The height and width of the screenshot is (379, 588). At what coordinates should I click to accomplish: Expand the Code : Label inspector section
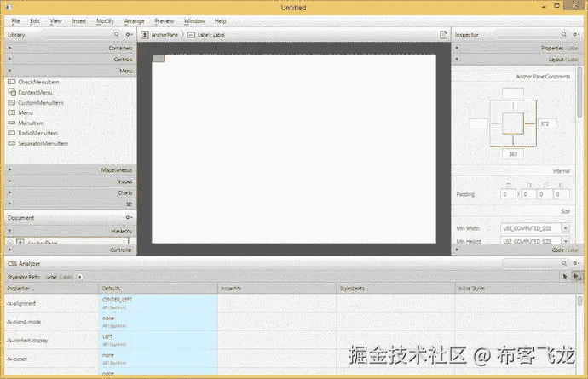click(517, 250)
